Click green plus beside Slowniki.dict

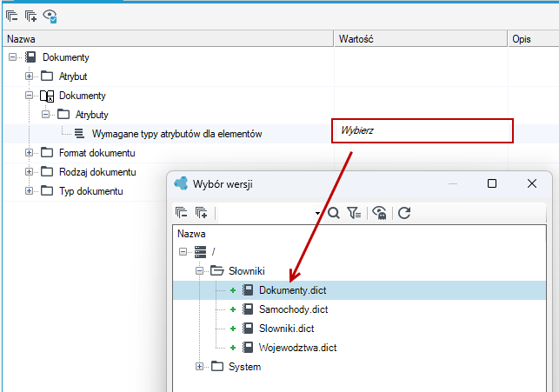(233, 329)
